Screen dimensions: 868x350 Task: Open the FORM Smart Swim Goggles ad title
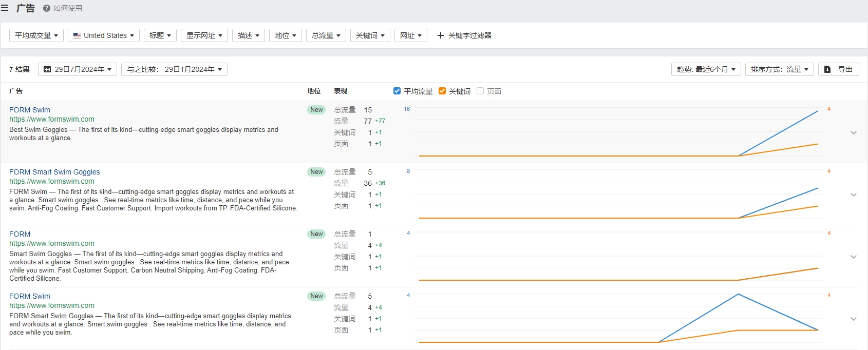click(54, 172)
